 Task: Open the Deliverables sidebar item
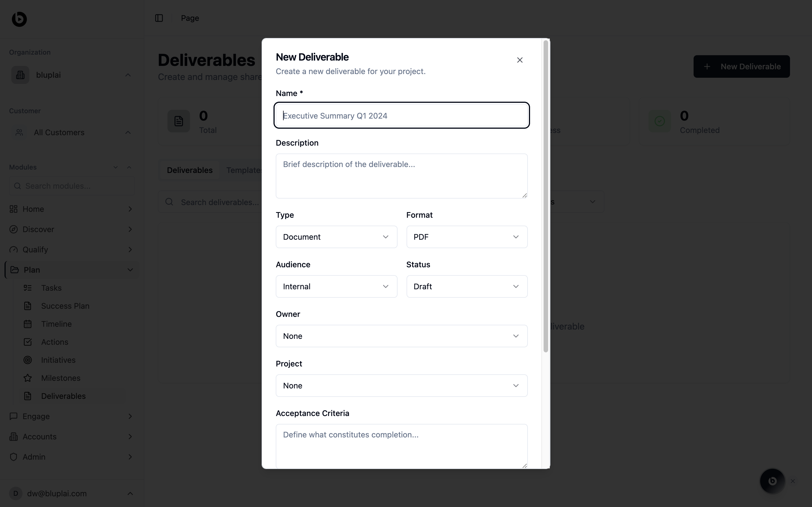point(63,396)
